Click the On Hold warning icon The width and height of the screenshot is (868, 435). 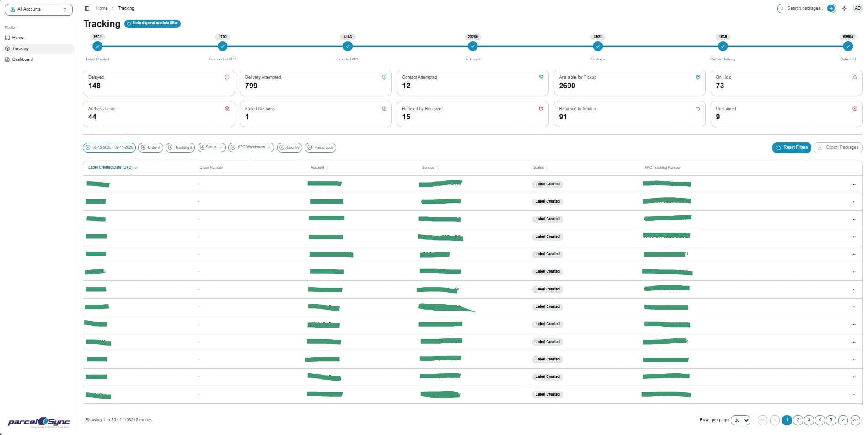click(855, 77)
